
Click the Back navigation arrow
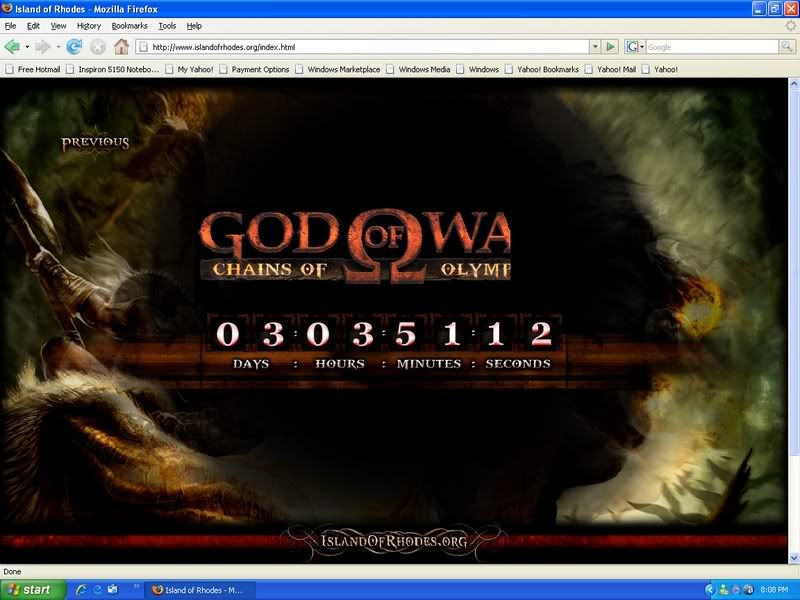(x=12, y=47)
